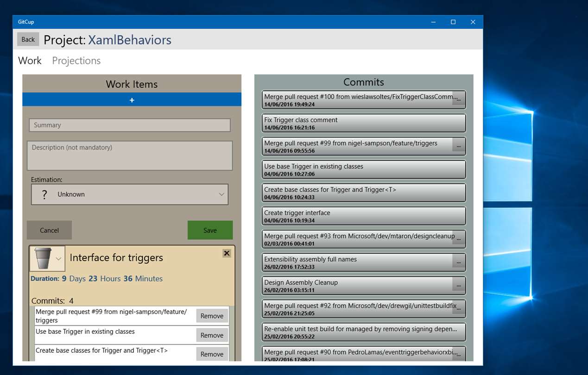This screenshot has width=588, height=375.
Task: Remove commit Merge pull request #99
Action: click(212, 316)
